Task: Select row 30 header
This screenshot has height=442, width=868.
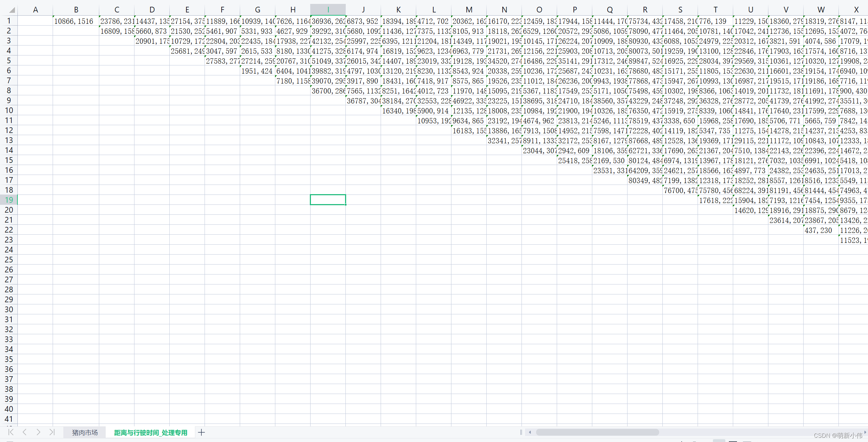Action: 9,309
